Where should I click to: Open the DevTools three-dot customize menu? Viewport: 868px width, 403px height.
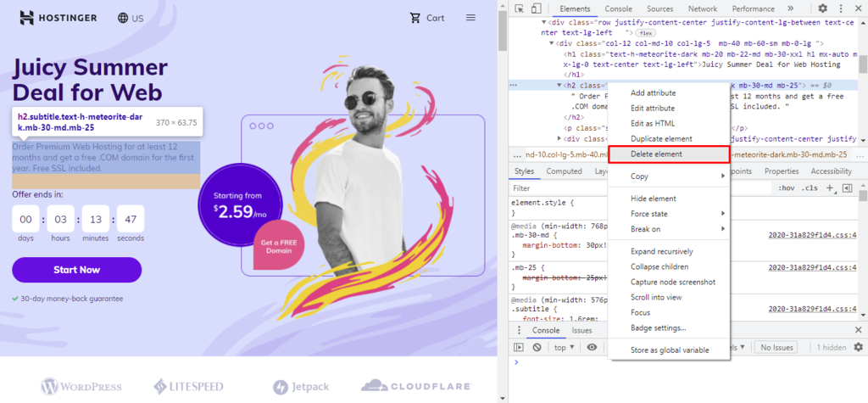pos(841,8)
